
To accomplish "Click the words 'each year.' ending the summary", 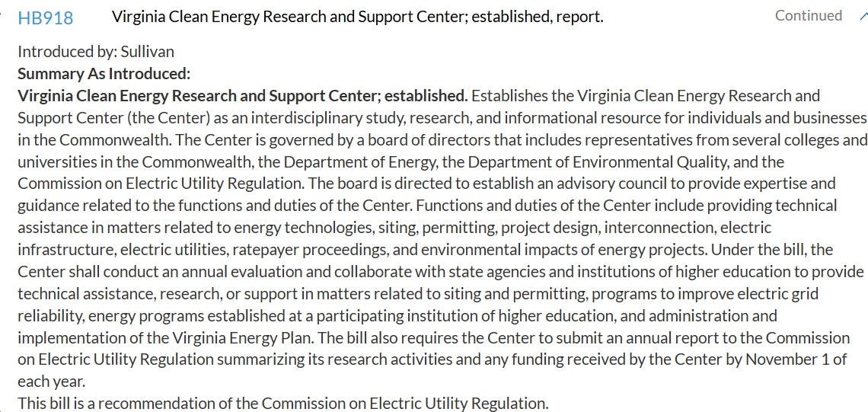I will [x=52, y=382].
